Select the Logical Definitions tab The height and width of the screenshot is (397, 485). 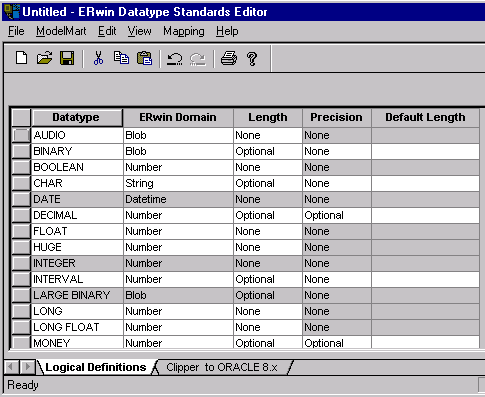pos(96,367)
